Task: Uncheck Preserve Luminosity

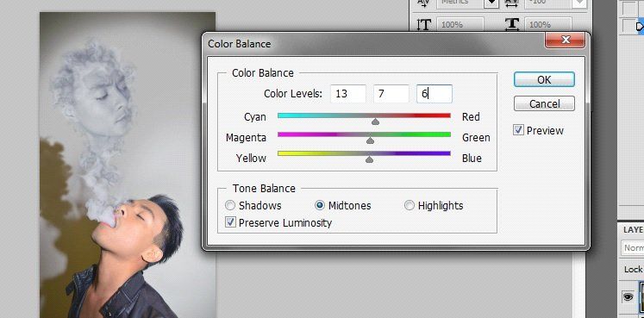Action: coord(231,223)
